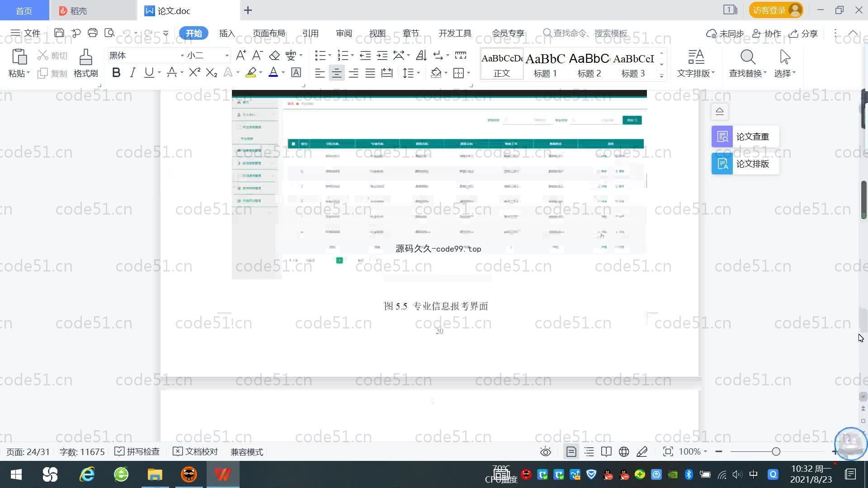Switch to web layout view in the status bar
The height and width of the screenshot is (488, 868).
click(x=624, y=451)
